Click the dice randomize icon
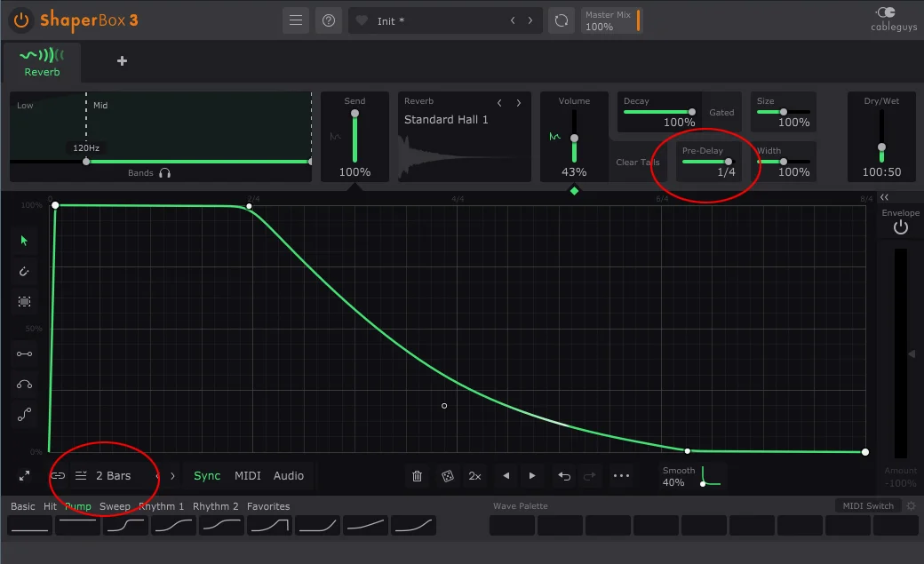The height and width of the screenshot is (564, 924). pyautogui.click(x=447, y=475)
